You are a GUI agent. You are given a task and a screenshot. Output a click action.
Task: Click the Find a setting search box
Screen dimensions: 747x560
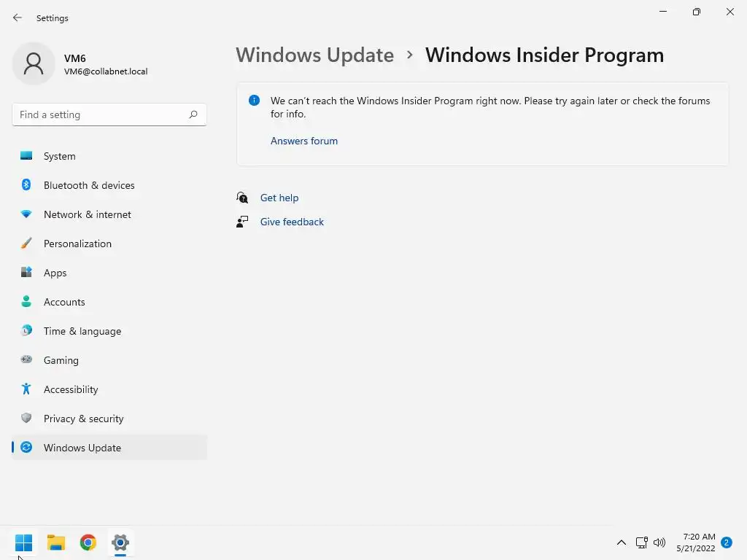[x=109, y=114]
